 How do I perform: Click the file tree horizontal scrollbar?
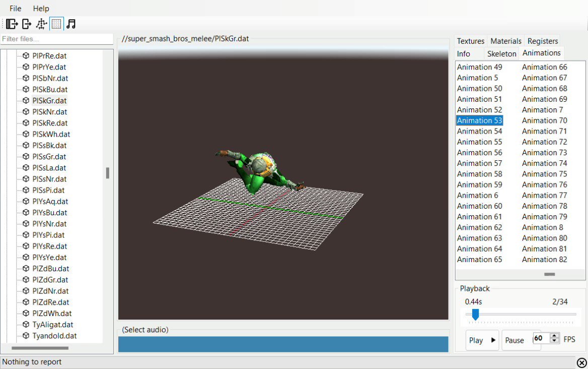point(40,348)
